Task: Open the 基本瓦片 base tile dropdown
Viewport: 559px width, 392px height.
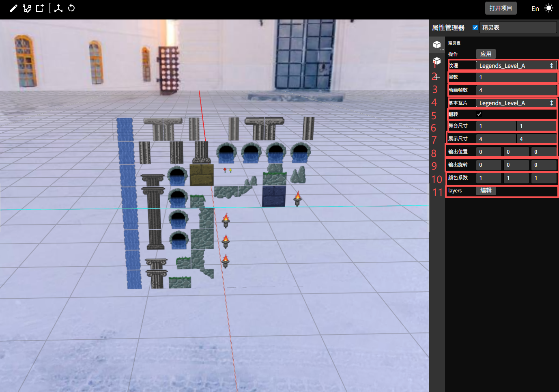Action: pyautogui.click(x=516, y=103)
